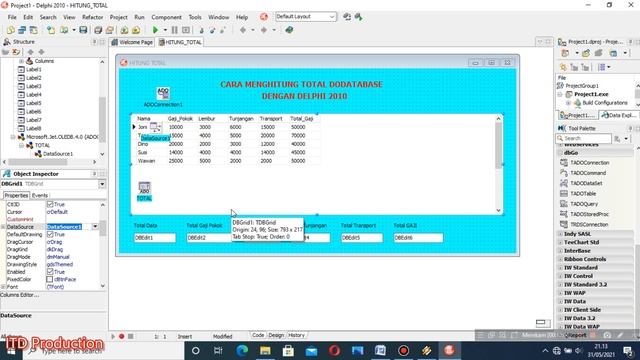This screenshot has height=360, width=640.
Task: Click the DBEdit1 field under Total Data
Action: click(x=155, y=238)
